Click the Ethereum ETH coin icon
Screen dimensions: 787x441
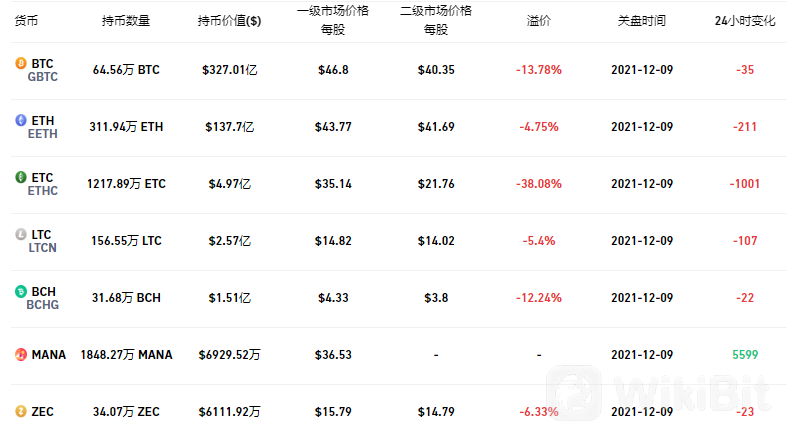click(20, 120)
